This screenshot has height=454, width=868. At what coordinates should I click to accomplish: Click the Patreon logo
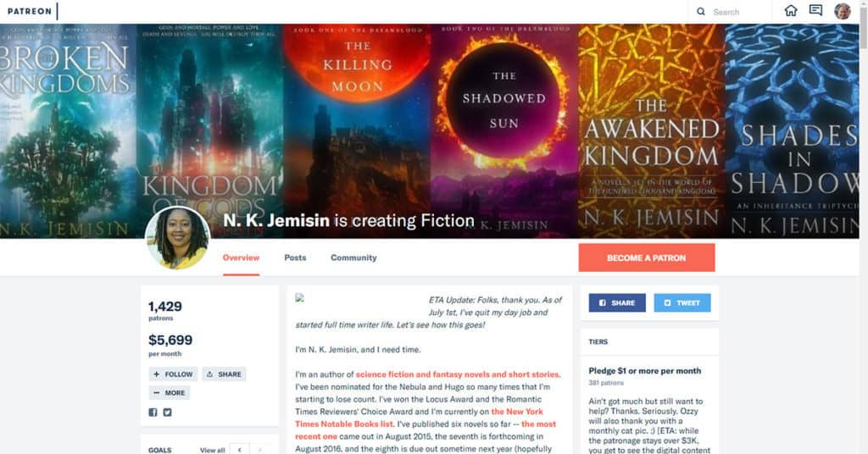30,11
